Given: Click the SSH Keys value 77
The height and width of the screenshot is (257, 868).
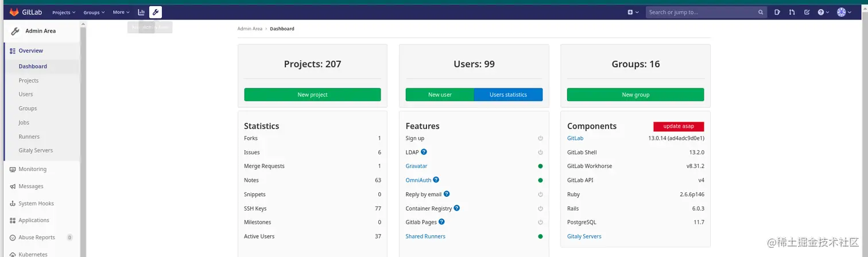Looking at the screenshot, I should pyautogui.click(x=378, y=209).
